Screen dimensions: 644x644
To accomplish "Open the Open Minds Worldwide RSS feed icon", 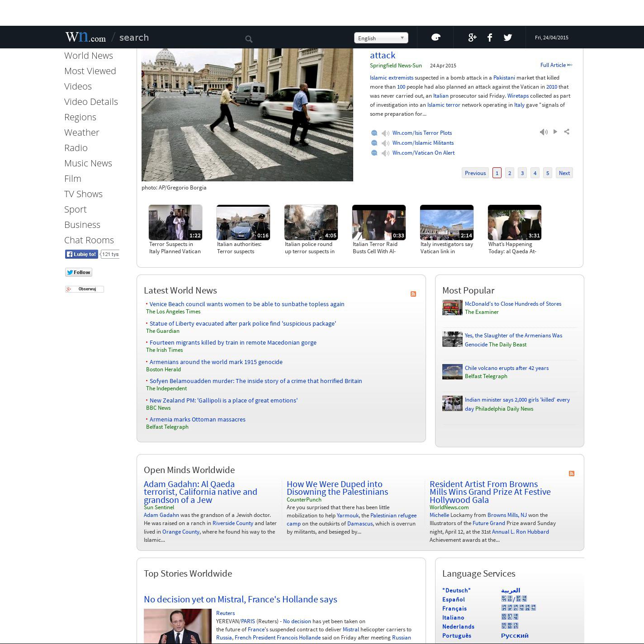I will pyautogui.click(x=572, y=474).
